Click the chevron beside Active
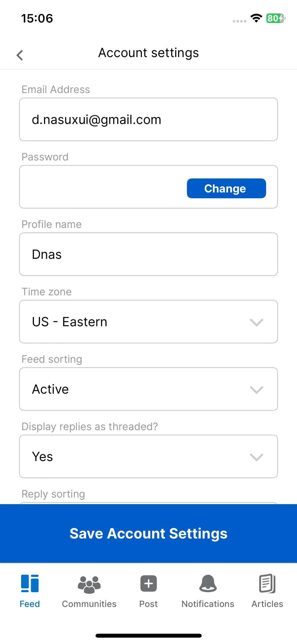Image resolution: width=297 pixels, height=644 pixels. coord(256,390)
